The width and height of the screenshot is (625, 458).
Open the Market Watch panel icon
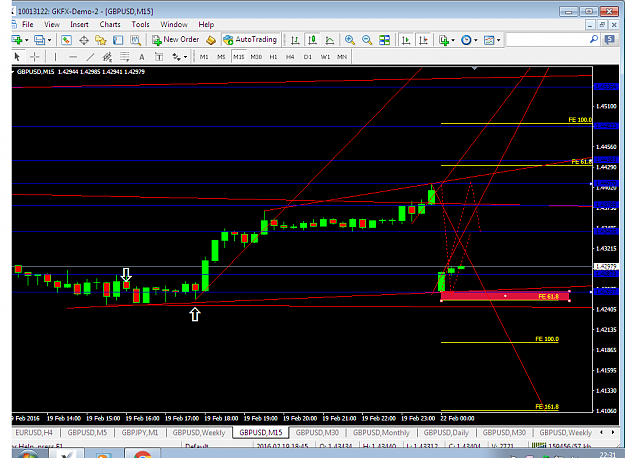(x=66, y=40)
